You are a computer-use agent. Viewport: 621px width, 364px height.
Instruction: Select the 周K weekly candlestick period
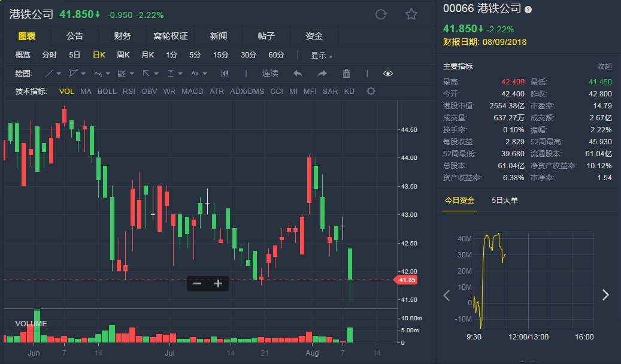click(123, 55)
